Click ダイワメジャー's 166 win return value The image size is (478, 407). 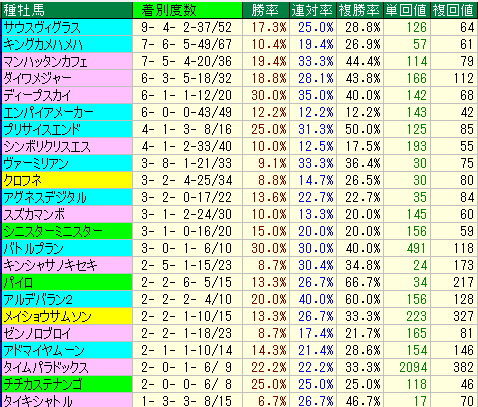coord(416,78)
